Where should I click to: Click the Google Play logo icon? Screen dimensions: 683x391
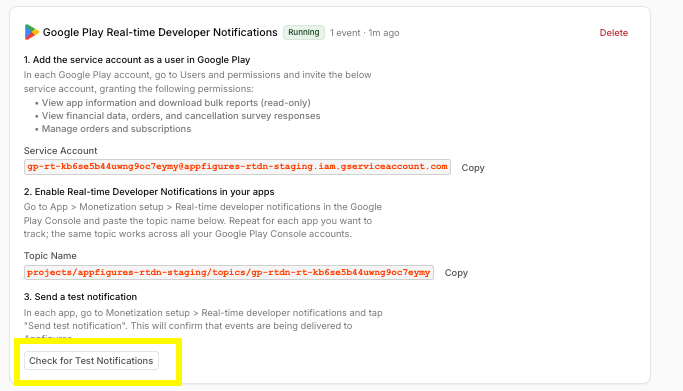pos(31,32)
